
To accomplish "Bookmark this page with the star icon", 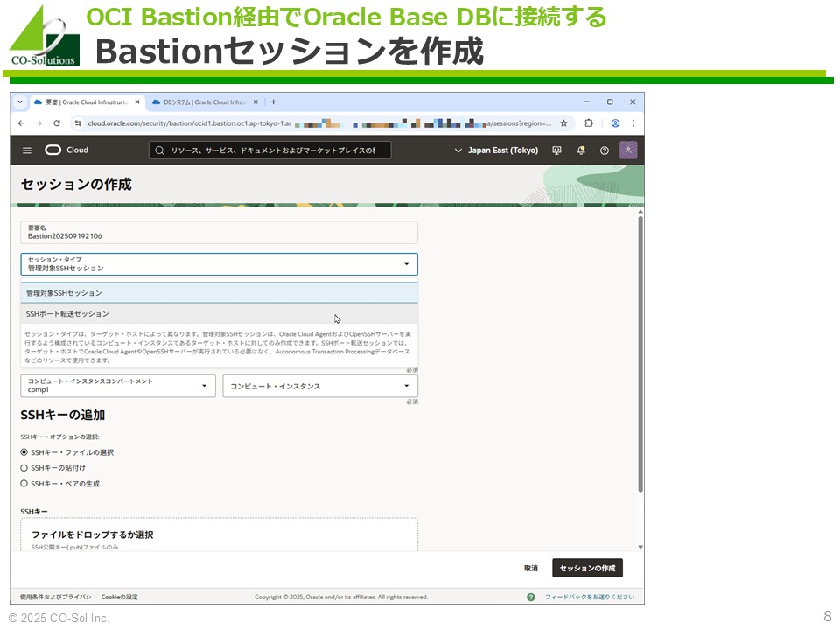I will (x=563, y=123).
